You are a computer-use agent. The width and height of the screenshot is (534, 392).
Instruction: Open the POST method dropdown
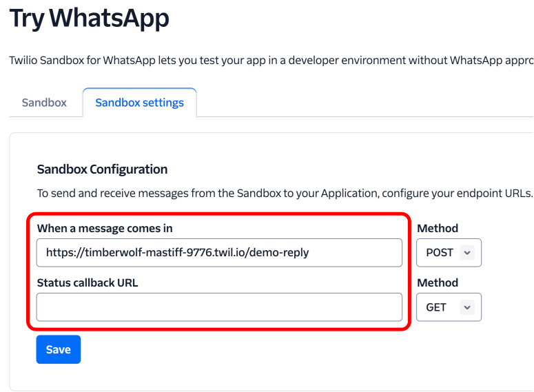[449, 253]
